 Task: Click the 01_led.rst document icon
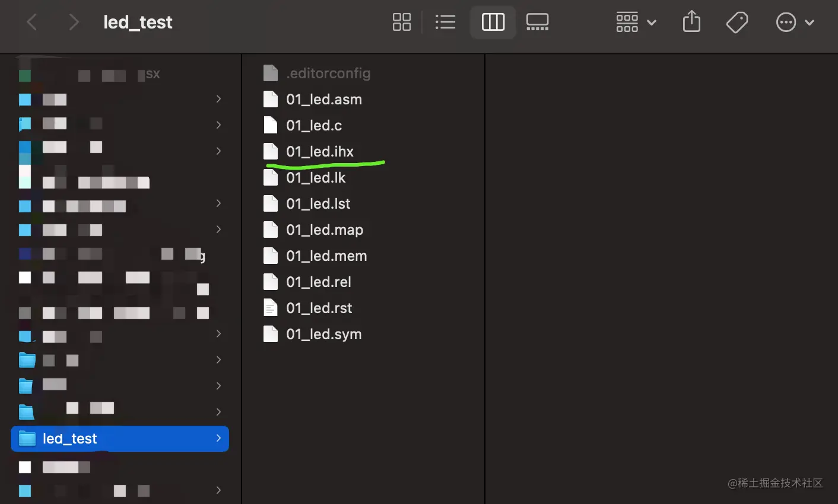click(271, 308)
